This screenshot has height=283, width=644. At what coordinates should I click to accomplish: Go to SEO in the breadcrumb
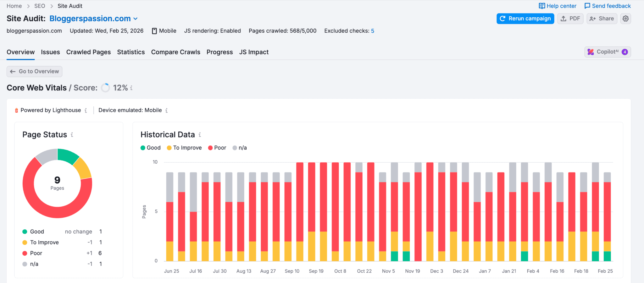coord(40,6)
